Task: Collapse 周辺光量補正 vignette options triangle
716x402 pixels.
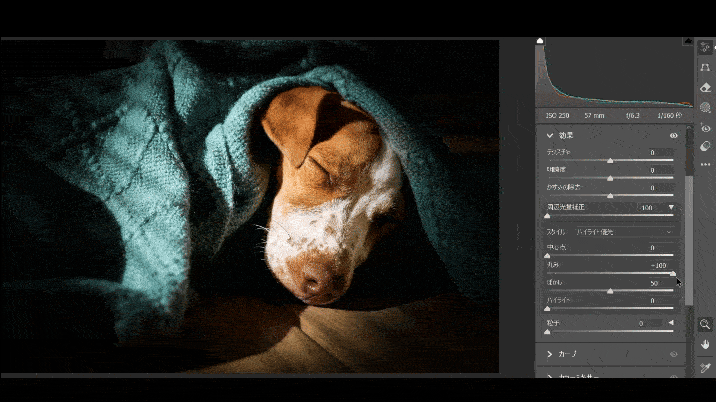Action: [x=671, y=207]
